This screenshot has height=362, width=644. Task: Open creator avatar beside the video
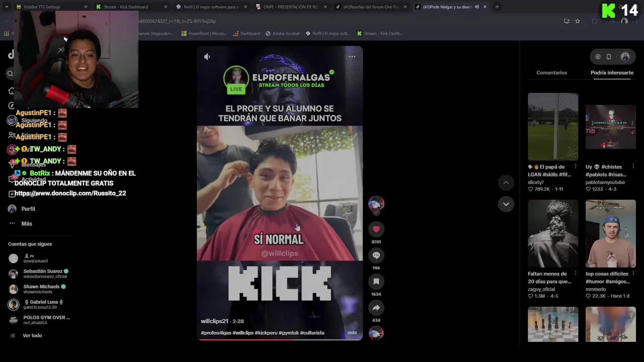(x=376, y=204)
